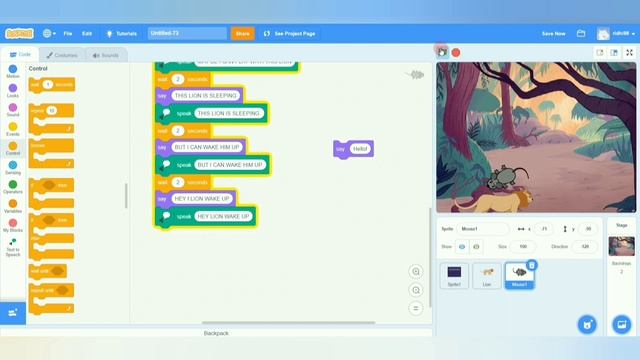Open Tutorials
This screenshot has height=360, width=640.
point(122,33)
